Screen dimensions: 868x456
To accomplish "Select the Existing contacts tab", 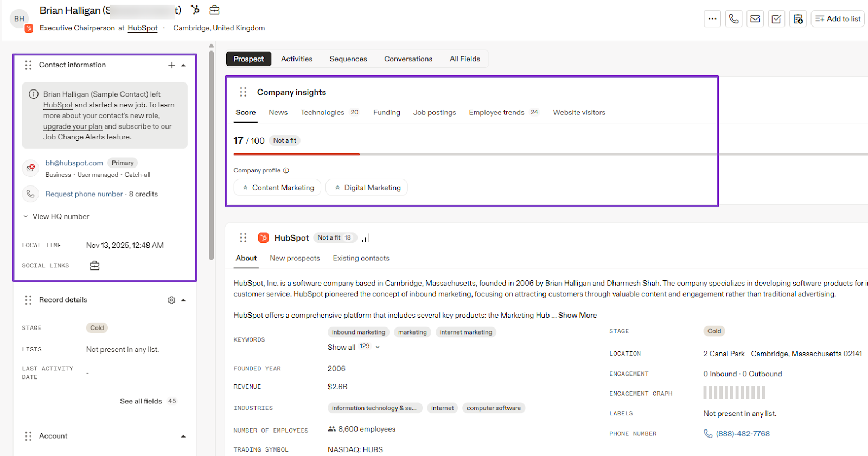I will [361, 258].
